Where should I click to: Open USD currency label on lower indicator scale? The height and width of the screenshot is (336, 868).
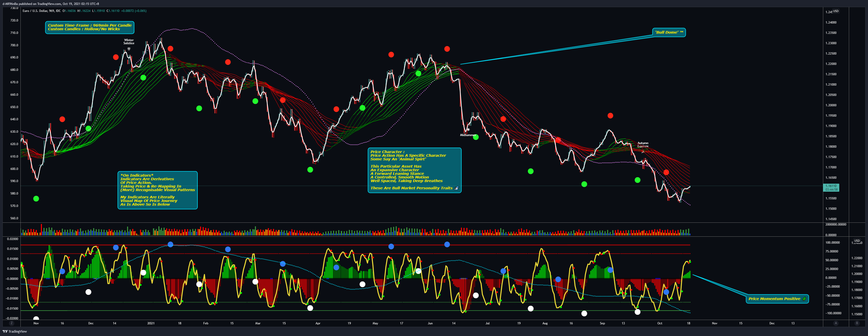click(x=857, y=241)
